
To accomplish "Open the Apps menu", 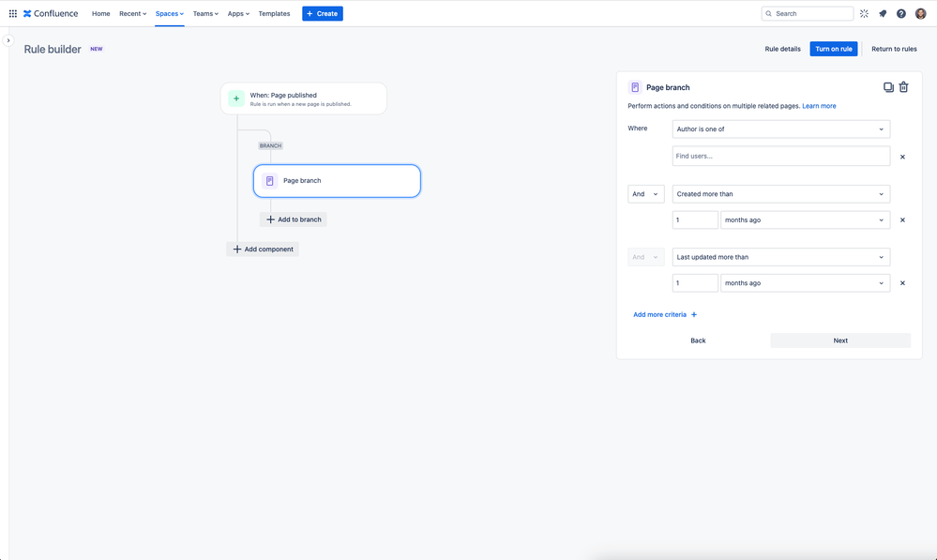I will pos(238,13).
